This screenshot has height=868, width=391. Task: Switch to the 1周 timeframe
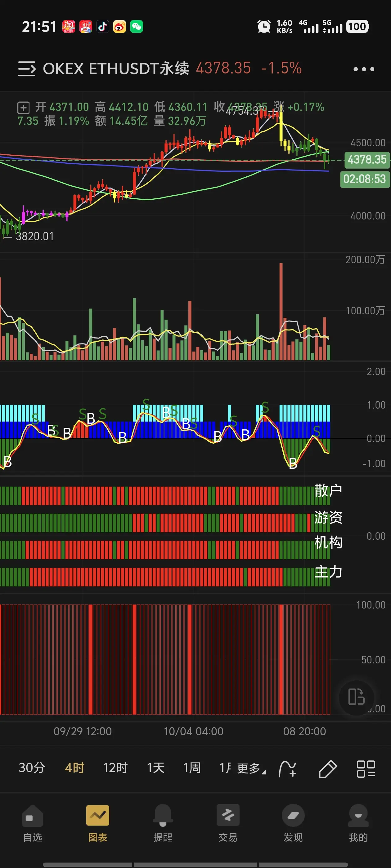click(192, 768)
